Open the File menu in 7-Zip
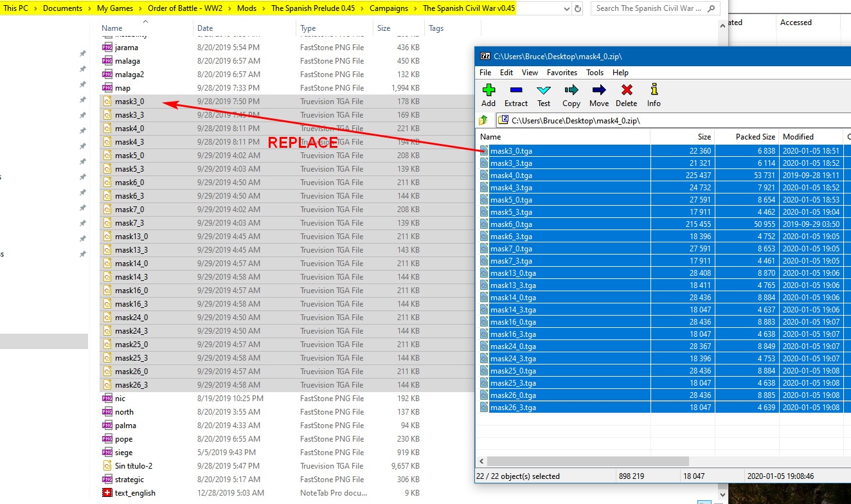 click(x=485, y=73)
